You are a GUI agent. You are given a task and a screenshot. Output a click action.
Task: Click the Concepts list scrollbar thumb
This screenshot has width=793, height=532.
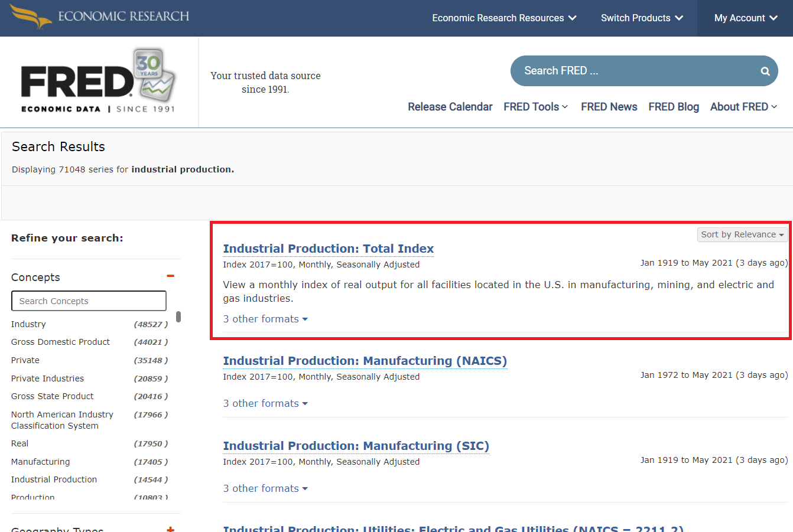[178, 316]
